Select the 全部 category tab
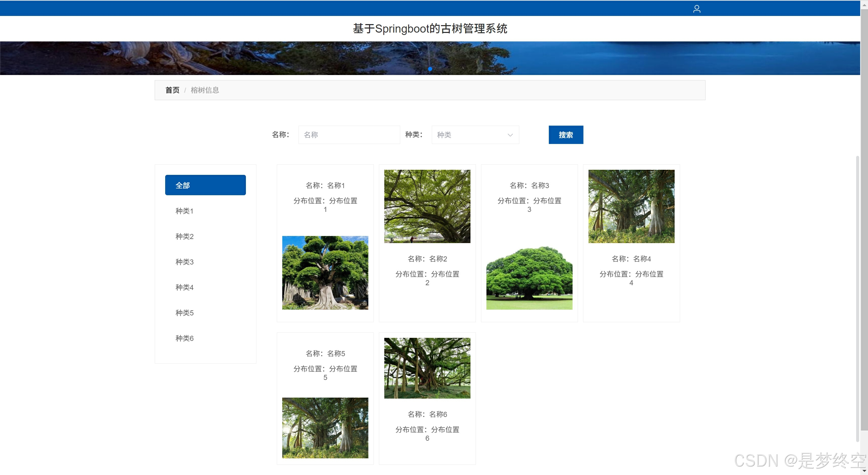 point(205,185)
